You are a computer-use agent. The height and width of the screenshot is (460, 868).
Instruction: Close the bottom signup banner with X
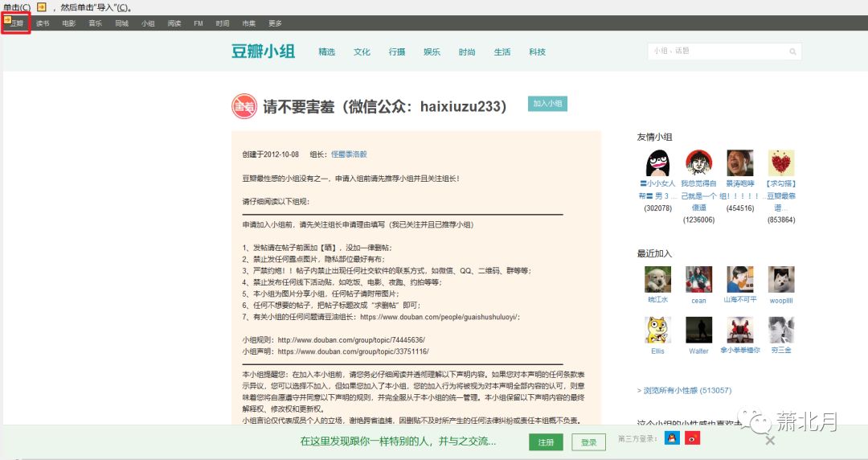pos(770,441)
